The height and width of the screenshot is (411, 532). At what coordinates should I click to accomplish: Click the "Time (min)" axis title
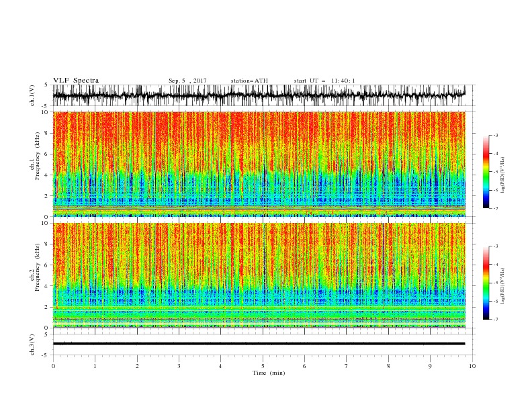[x=269, y=373]
